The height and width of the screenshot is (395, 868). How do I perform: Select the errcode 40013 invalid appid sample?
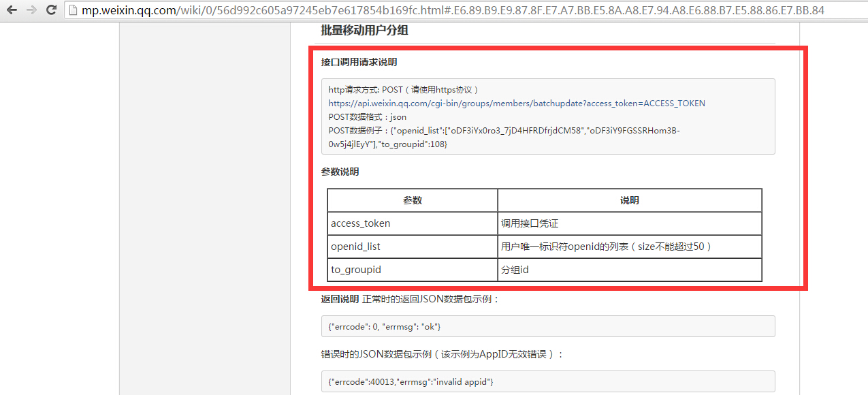tap(548, 381)
